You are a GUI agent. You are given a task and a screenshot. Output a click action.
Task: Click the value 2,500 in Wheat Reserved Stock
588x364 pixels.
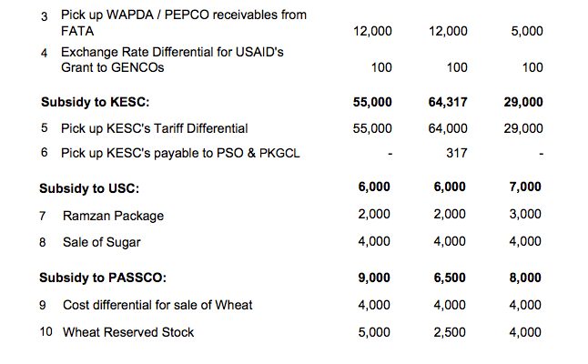pos(450,332)
